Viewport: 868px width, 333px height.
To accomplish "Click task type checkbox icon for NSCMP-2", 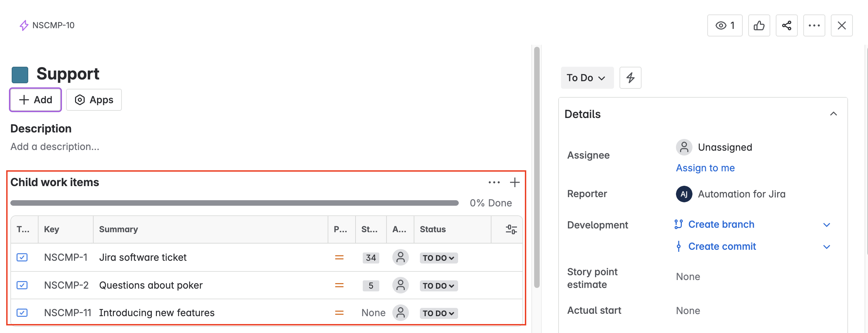I will click(22, 285).
